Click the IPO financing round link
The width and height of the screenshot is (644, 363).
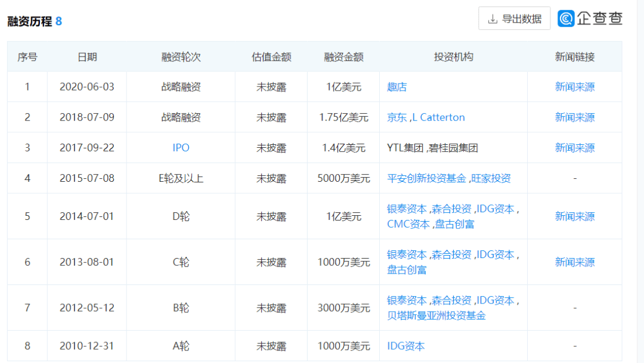pyautogui.click(x=181, y=148)
